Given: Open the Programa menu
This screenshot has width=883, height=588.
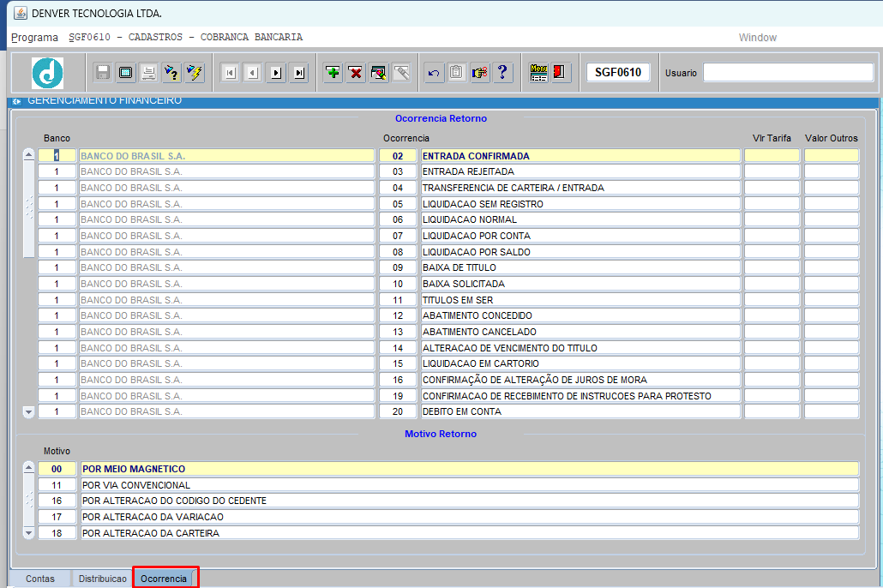Looking at the screenshot, I should click(34, 38).
